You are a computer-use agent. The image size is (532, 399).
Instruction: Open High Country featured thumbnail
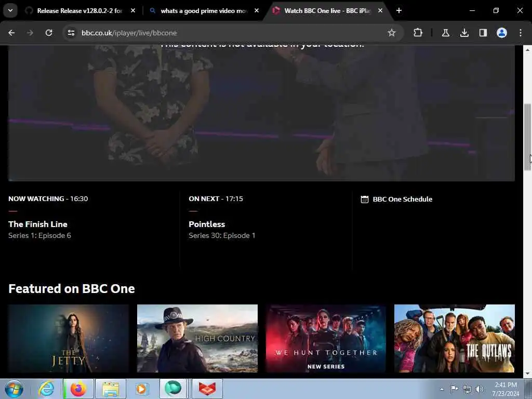pos(197,338)
